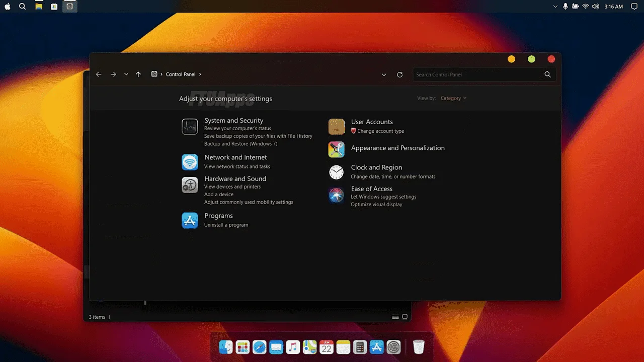Open Maps from the dock
644x362 pixels.
309,347
